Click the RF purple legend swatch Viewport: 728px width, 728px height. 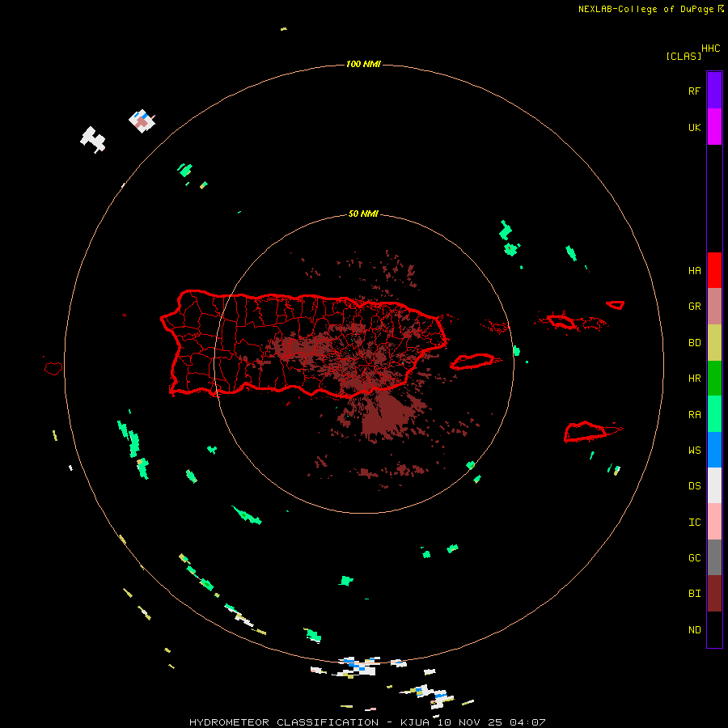[714, 91]
